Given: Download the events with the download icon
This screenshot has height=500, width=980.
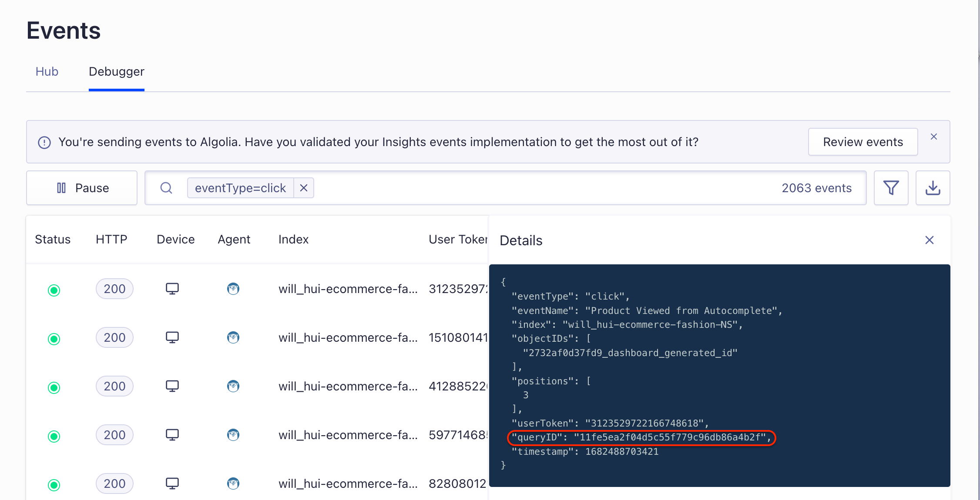Looking at the screenshot, I should coord(933,188).
